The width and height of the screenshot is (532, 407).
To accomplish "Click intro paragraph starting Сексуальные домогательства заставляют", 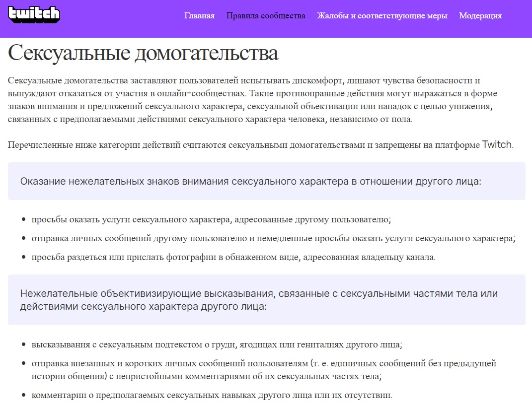I will click(x=252, y=100).
